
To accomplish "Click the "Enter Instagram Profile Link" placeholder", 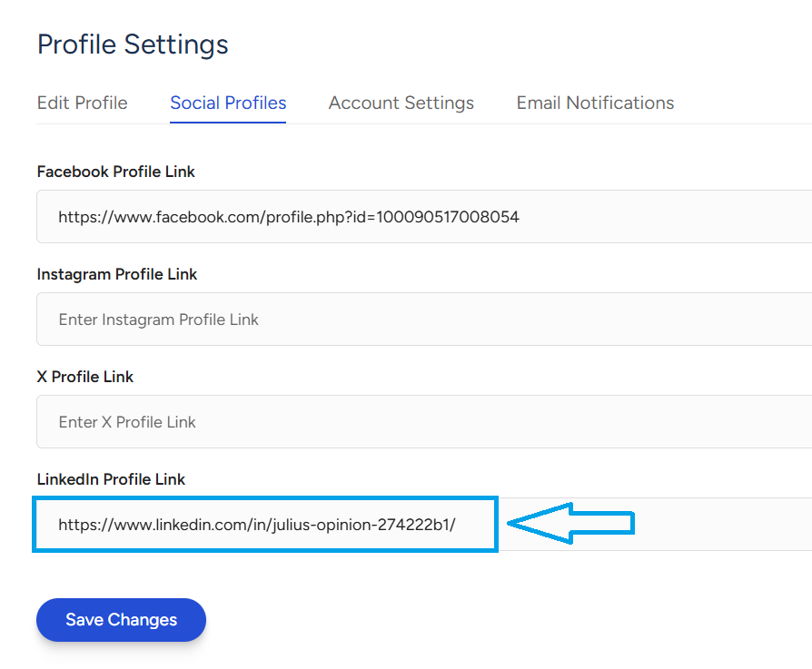I will tap(158, 320).
